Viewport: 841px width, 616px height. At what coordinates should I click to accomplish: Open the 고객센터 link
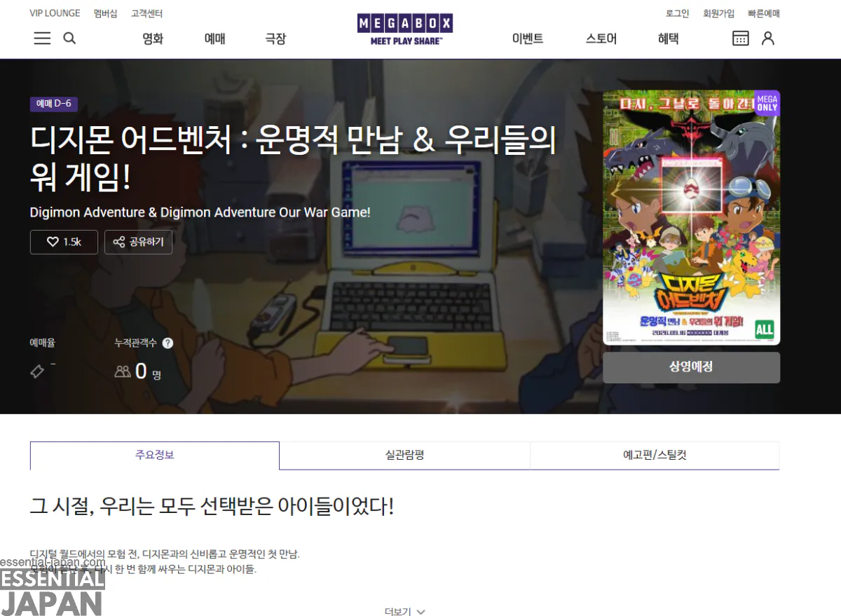pyautogui.click(x=146, y=13)
